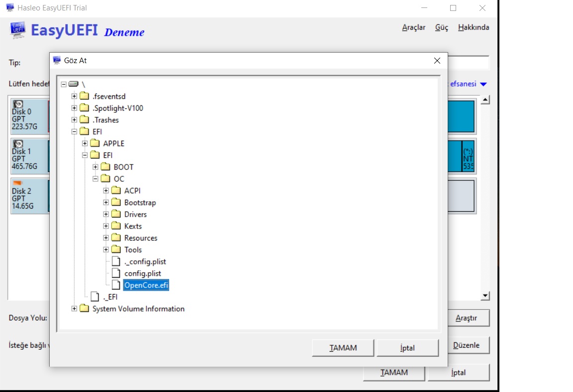Click the Kexts folder icon
Screen dimensions: 573x392
pyautogui.click(x=116, y=226)
